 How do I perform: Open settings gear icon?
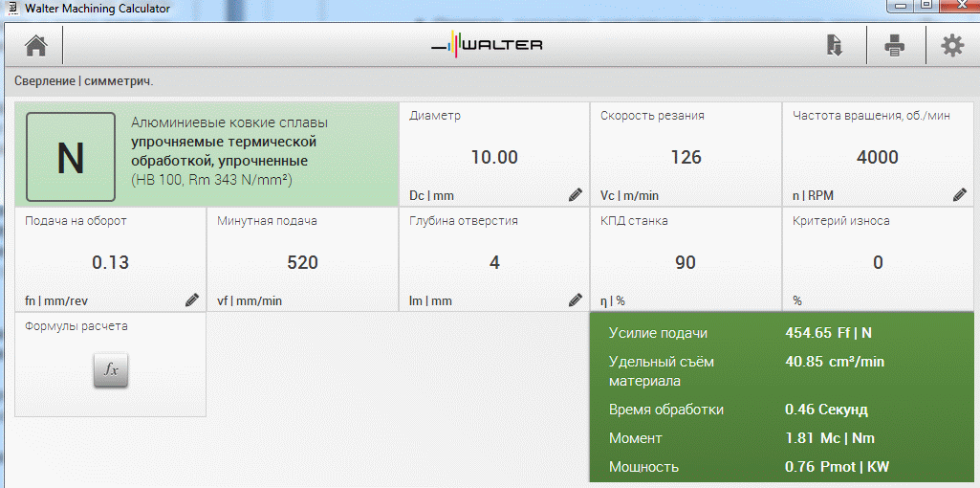point(952,46)
